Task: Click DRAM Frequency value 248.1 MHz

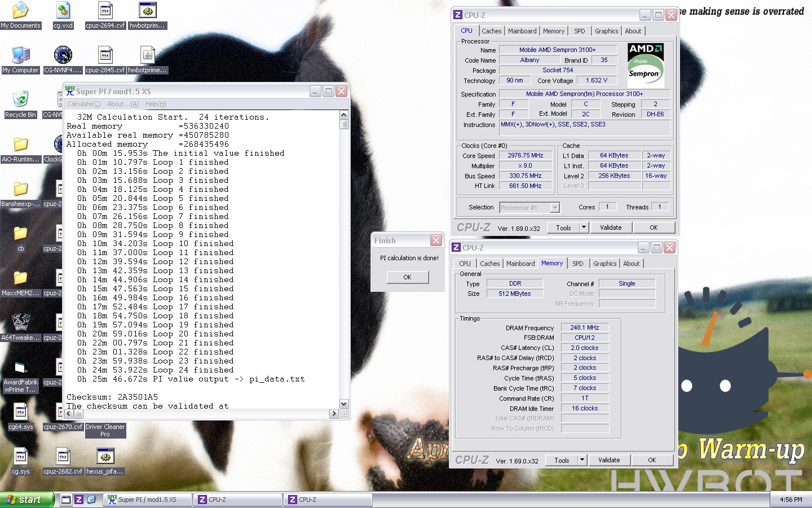Action: coord(585,327)
